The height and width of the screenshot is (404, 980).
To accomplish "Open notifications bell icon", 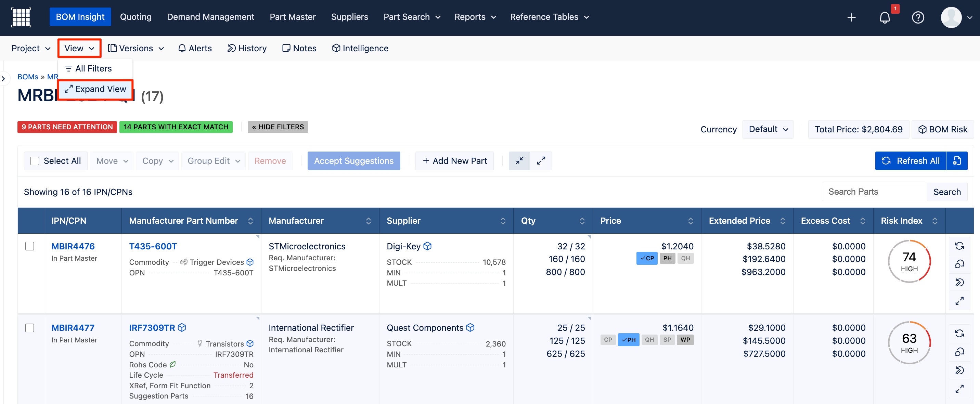I will (885, 17).
